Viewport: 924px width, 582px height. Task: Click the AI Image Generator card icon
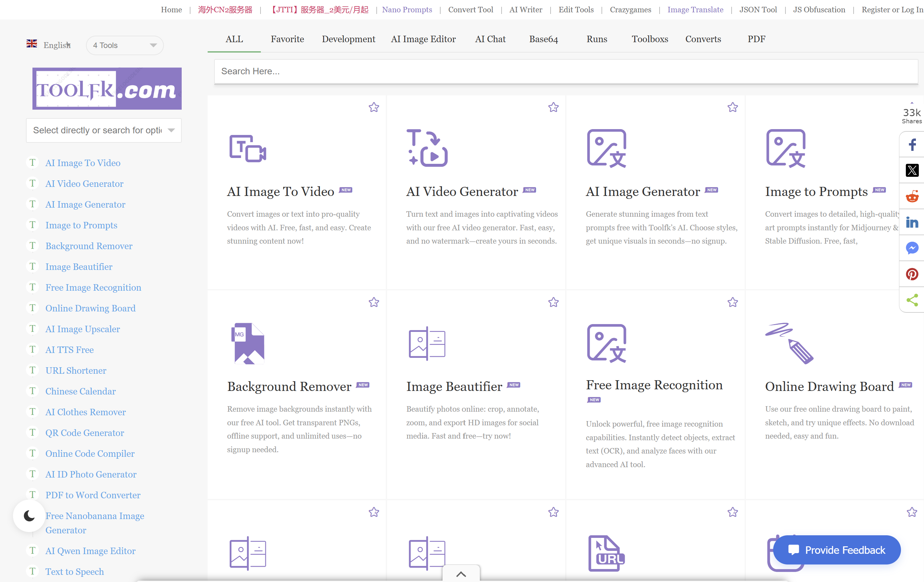[606, 148]
